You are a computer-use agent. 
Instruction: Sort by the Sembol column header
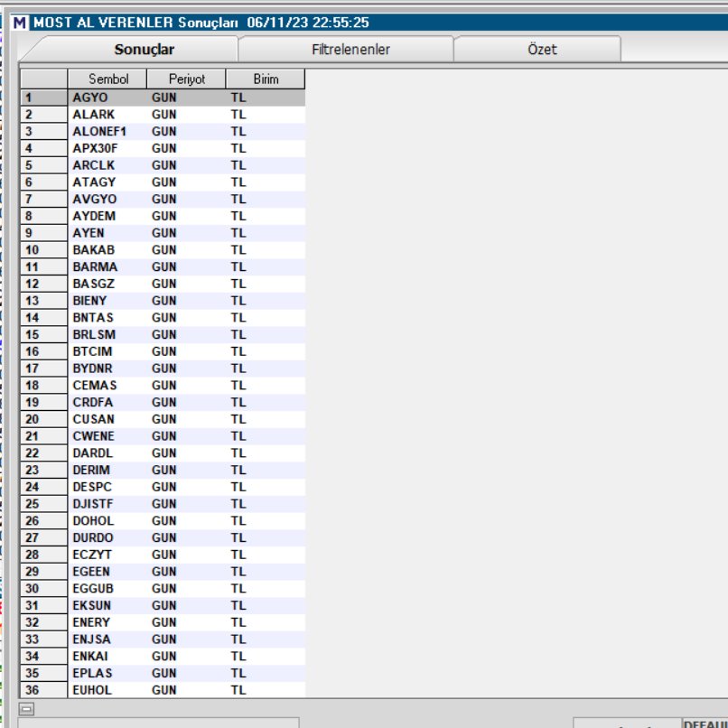107,79
